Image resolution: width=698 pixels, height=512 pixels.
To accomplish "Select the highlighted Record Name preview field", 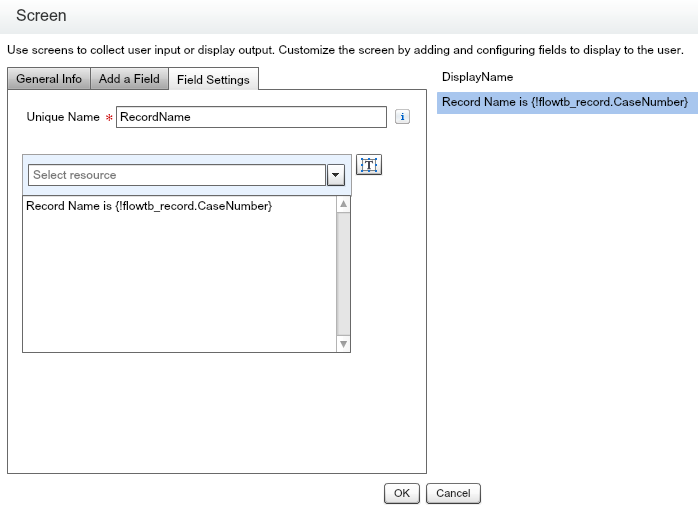I will (566, 103).
